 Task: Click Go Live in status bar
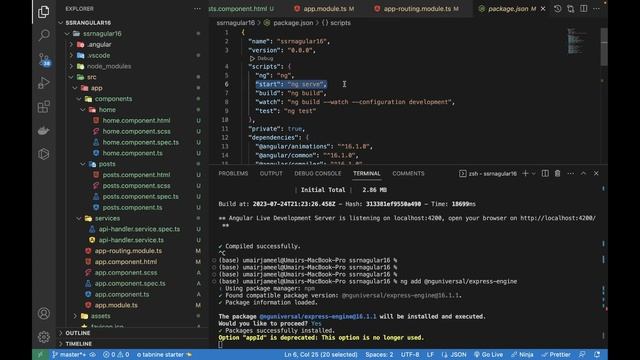[488, 354]
